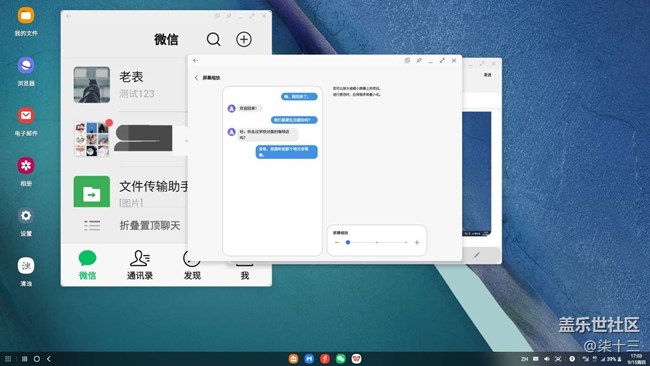Increase screen zoom with plus button
Screen dimensions: 650x366
coord(417,242)
